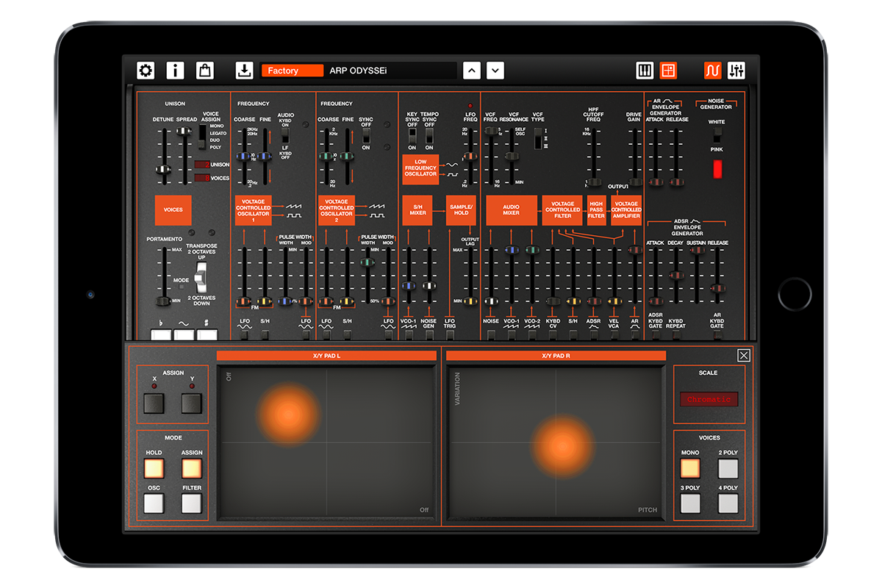Screen dimensions: 882x588
Task: Click the S/H Mixer block
Action: (x=417, y=209)
